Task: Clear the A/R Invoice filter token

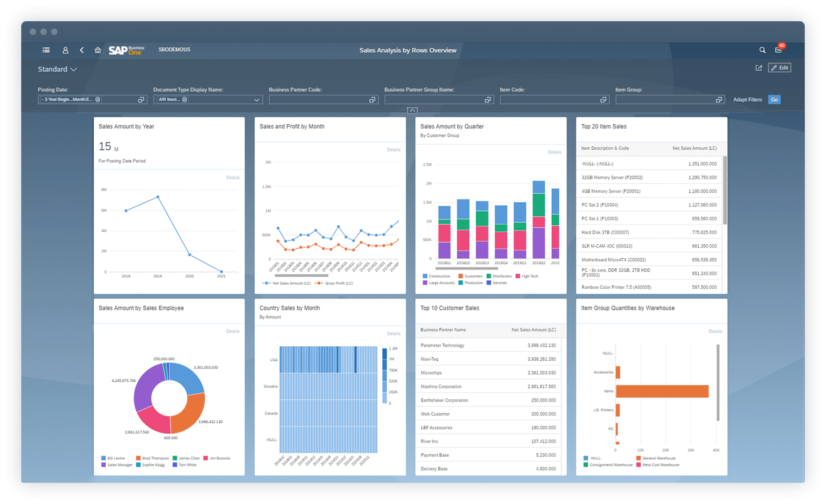Action: click(x=184, y=99)
